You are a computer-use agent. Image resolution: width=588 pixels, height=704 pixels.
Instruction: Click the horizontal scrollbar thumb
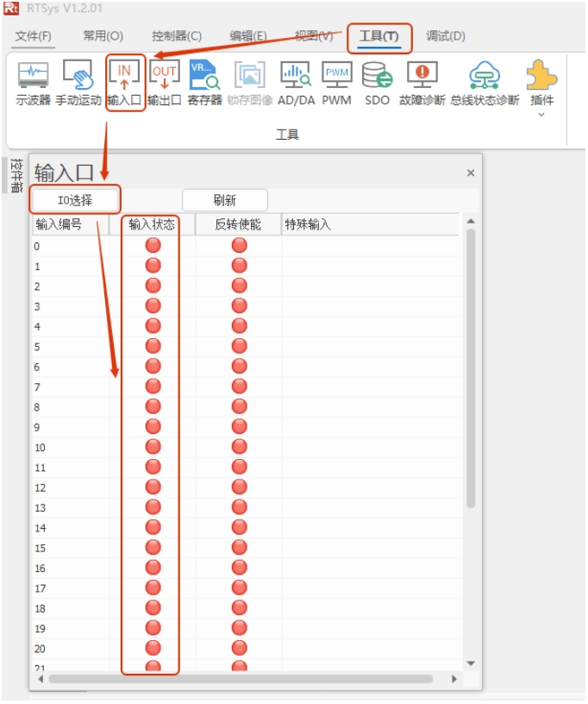point(241,679)
